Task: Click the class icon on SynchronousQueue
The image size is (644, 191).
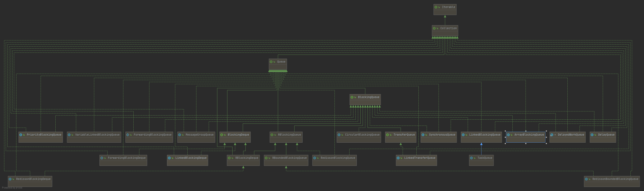Action: [423, 135]
